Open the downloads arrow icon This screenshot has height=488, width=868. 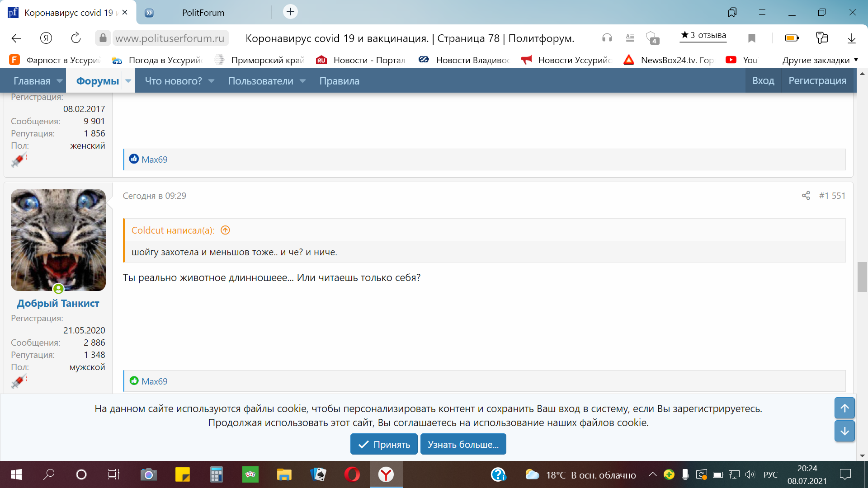(x=851, y=38)
